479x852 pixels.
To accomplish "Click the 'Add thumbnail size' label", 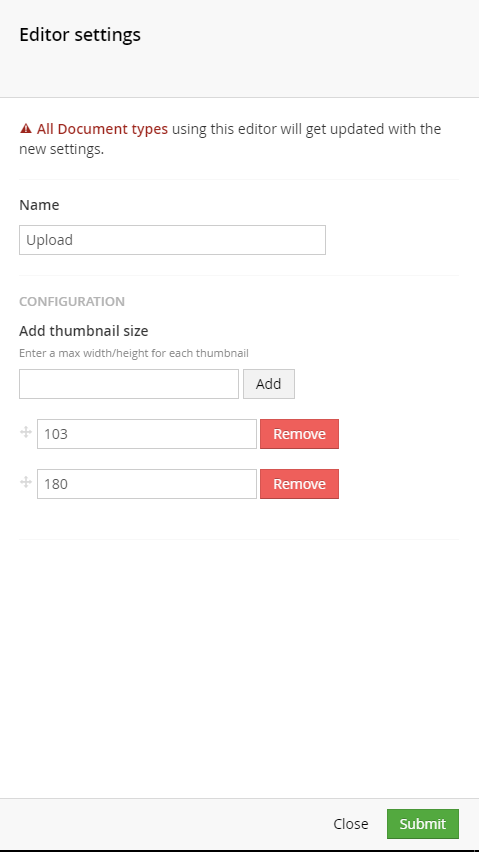I will coord(84,330).
